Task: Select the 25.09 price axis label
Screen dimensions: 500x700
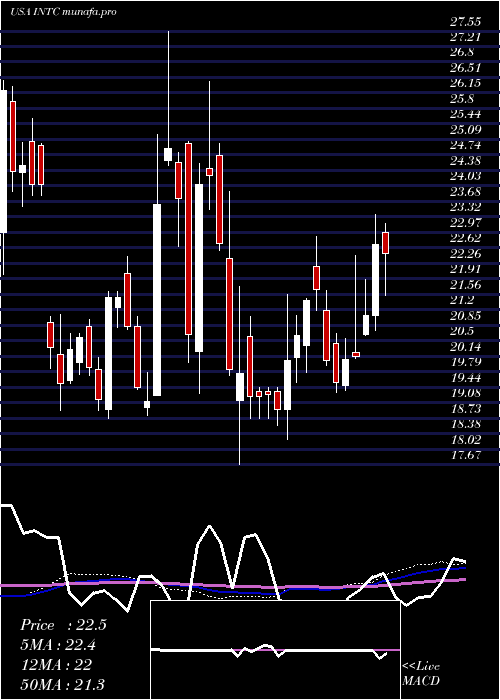Action: [465, 130]
